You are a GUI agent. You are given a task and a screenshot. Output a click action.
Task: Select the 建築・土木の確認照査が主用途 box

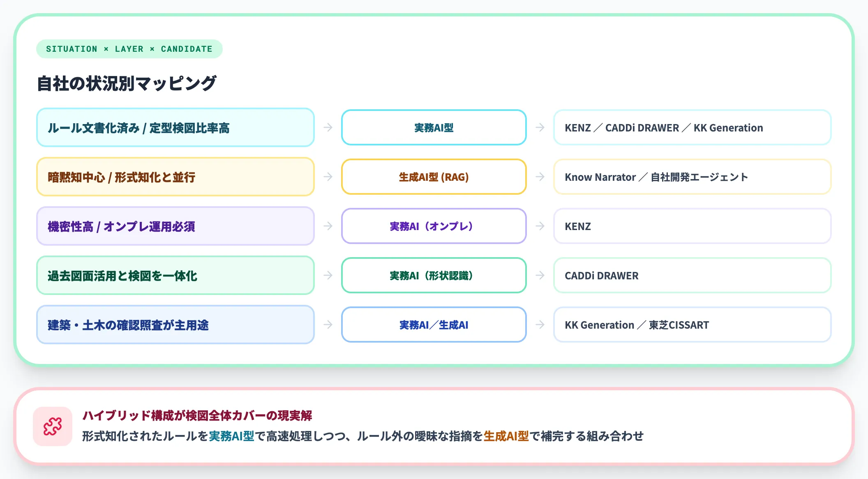point(175,325)
